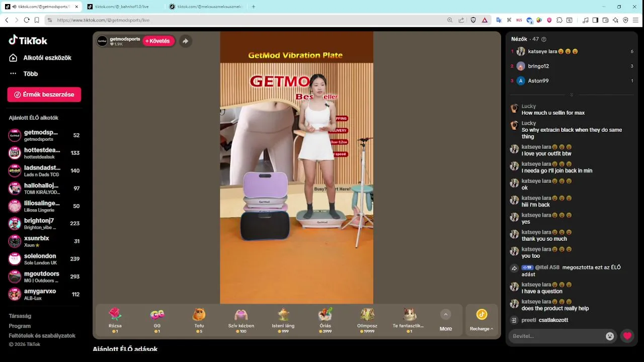Image resolution: width=644 pixels, height=362 pixels.
Task: Click the browser address bar URL
Action: (x=103, y=20)
